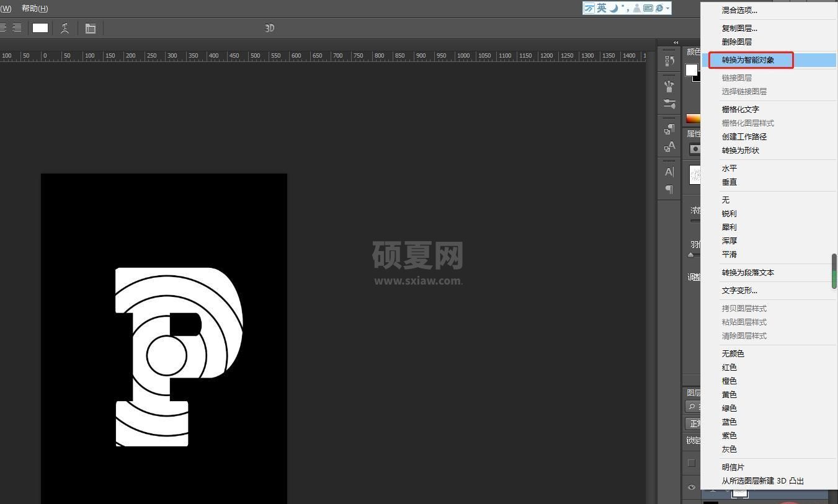This screenshot has height=504, width=838.
Task: Choose anti-alias option 浑厚
Action: [x=729, y=241]
